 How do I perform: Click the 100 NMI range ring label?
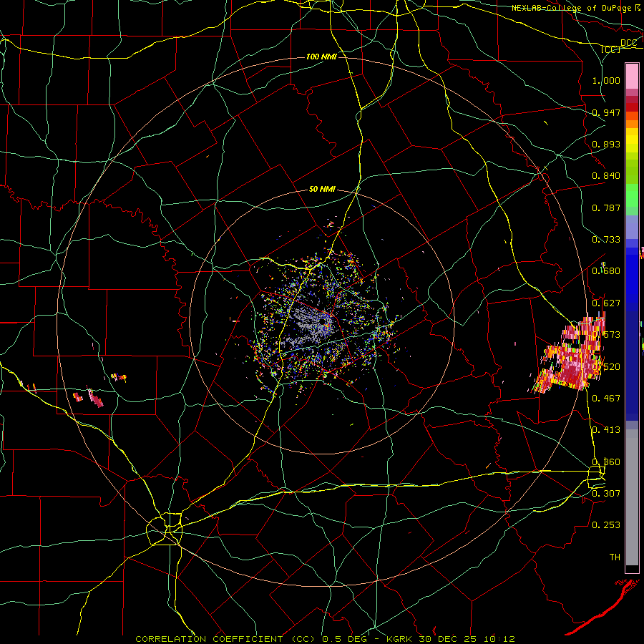(321, 57)
